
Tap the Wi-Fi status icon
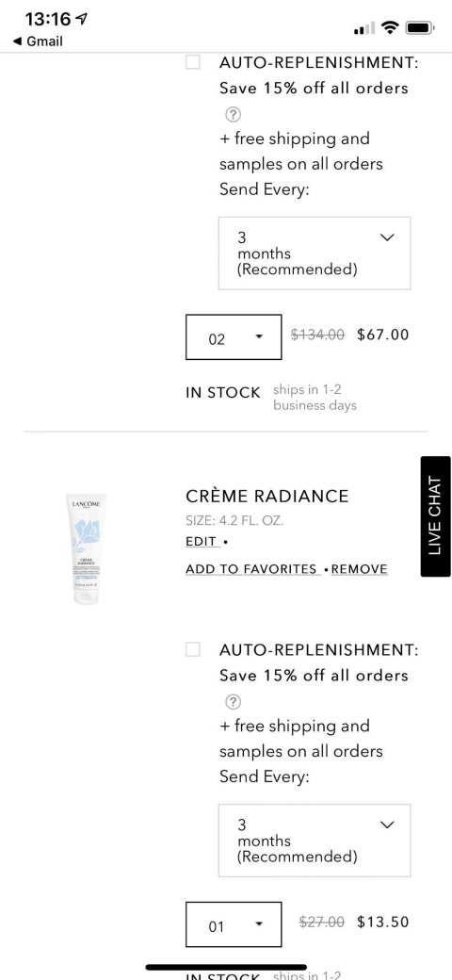(x=391, y=27)
